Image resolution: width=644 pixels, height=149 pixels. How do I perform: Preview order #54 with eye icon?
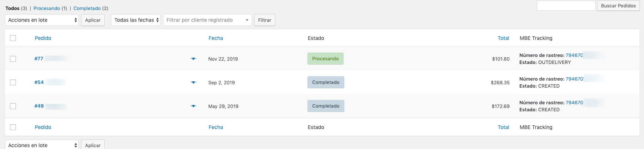click(193, 82)
